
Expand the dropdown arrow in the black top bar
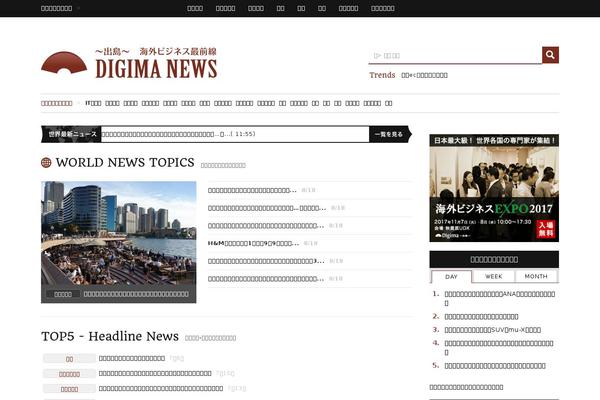point(78,8)
